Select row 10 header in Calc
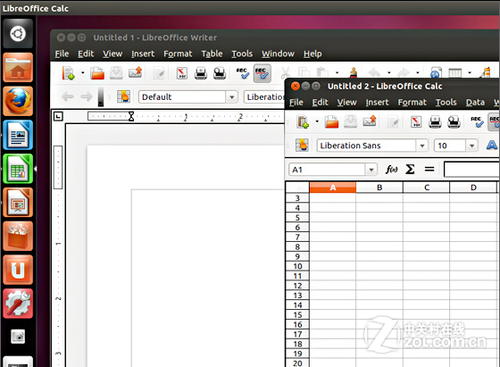This screenshot has width=500, height=367. (297, 266)
